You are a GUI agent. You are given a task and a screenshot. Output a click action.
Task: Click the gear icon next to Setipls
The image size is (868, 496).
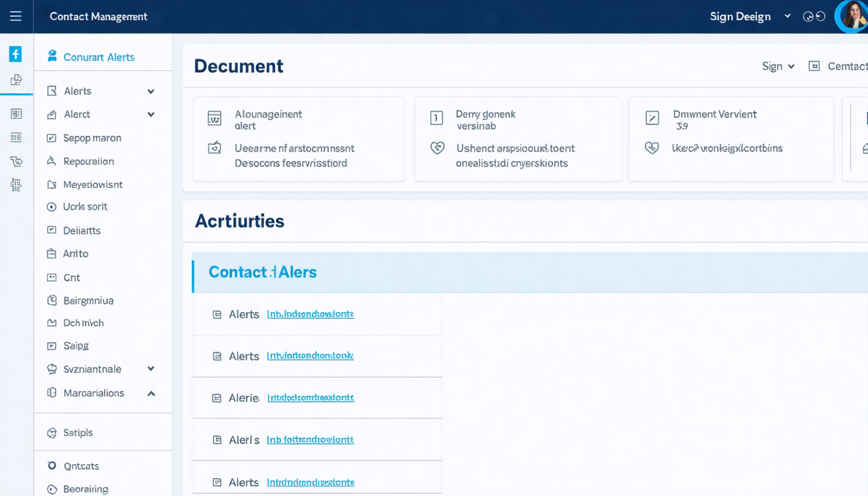(x=52, y=433)
